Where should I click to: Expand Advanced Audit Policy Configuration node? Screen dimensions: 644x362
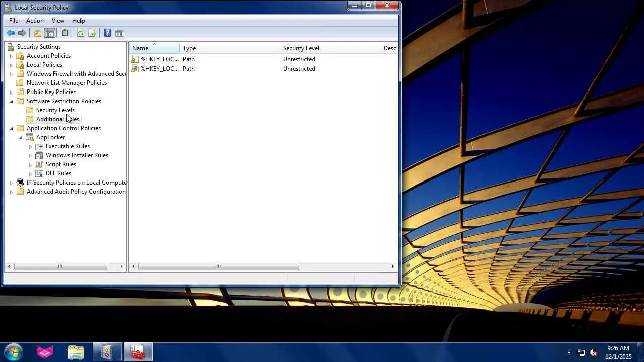coord(11,192)
